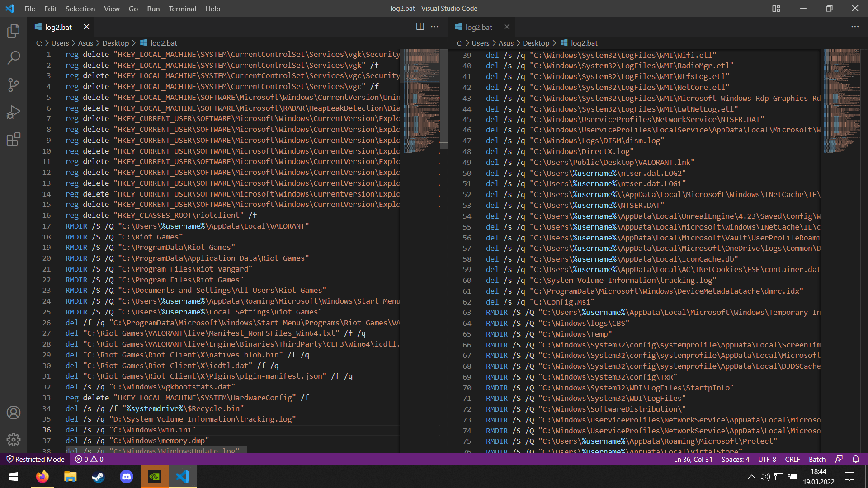Click the Visual Studio Code taskbar icon
This screenshot has width=868, height=488.
[x=183, y=477]
